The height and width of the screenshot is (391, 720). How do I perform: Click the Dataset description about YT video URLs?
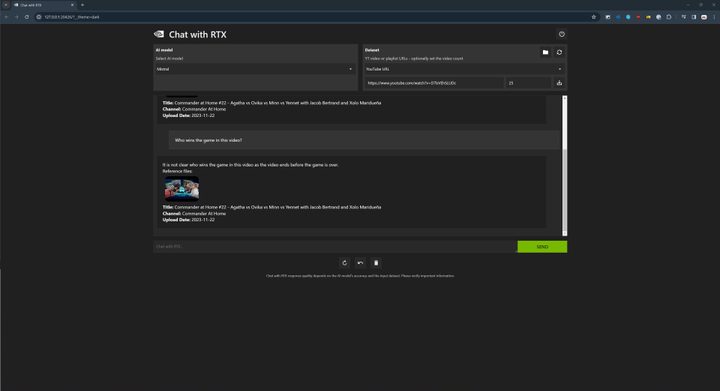click(414, 59)
